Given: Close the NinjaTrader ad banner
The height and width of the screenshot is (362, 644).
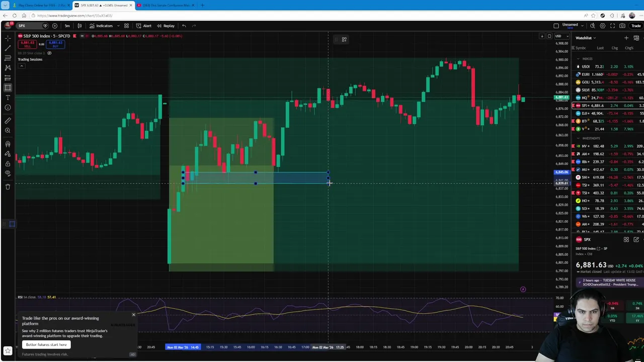Looking at the screenshot, I should [133, 315].
